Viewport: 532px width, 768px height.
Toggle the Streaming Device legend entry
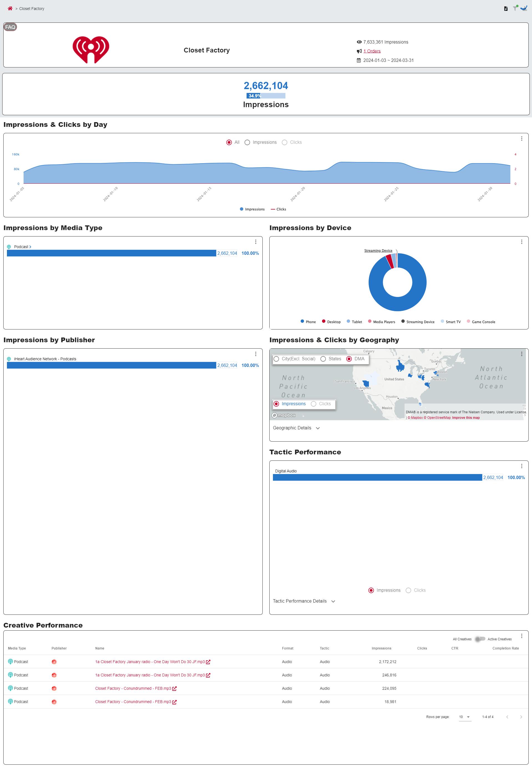tap(418, 321)
